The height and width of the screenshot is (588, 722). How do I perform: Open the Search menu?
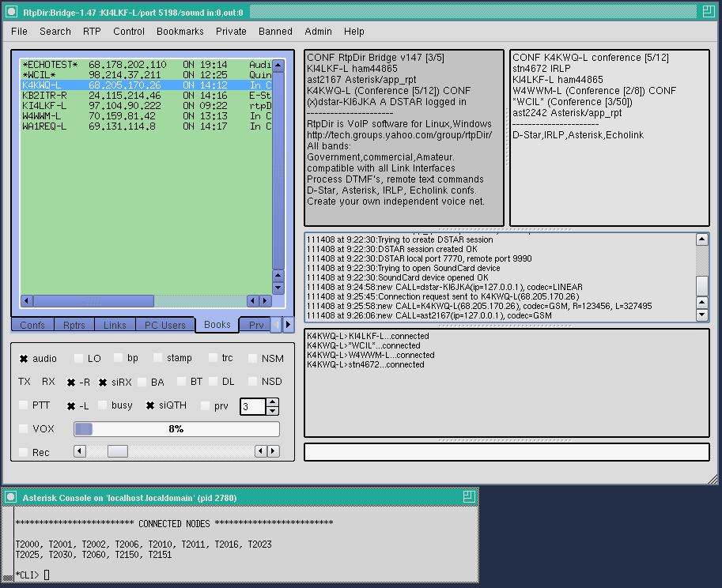pos(55,32)
